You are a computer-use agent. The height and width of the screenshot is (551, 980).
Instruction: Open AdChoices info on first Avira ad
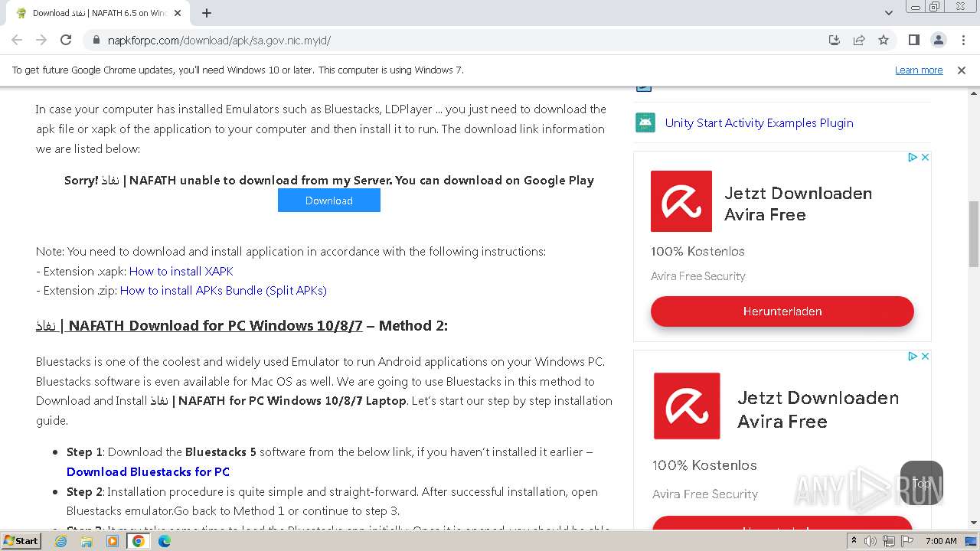(x=913, y=158)
